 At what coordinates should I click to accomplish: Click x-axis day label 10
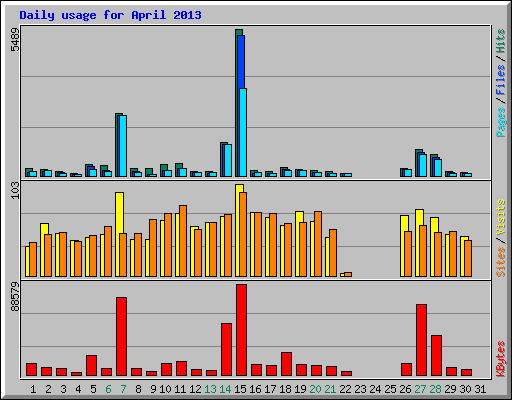[165, 389]
